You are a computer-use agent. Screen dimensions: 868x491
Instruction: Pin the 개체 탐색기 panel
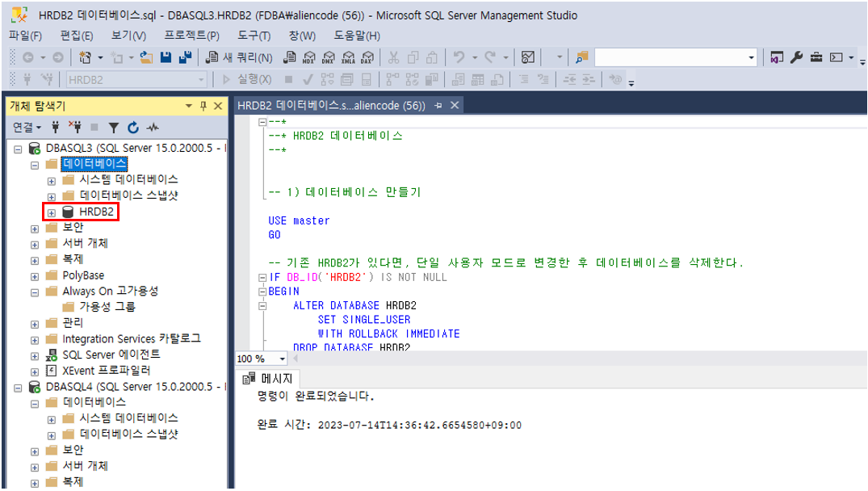coord(203,106)
